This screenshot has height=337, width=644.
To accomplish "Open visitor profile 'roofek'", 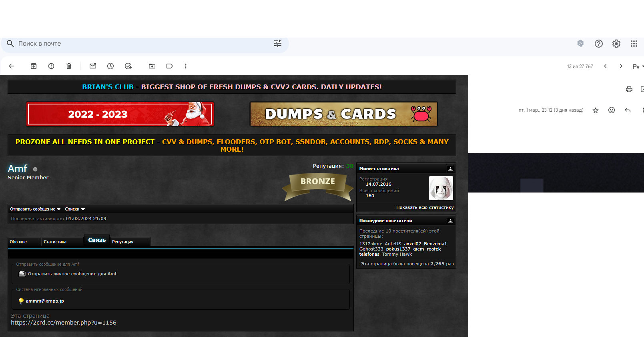I will [x=433, y=249].
